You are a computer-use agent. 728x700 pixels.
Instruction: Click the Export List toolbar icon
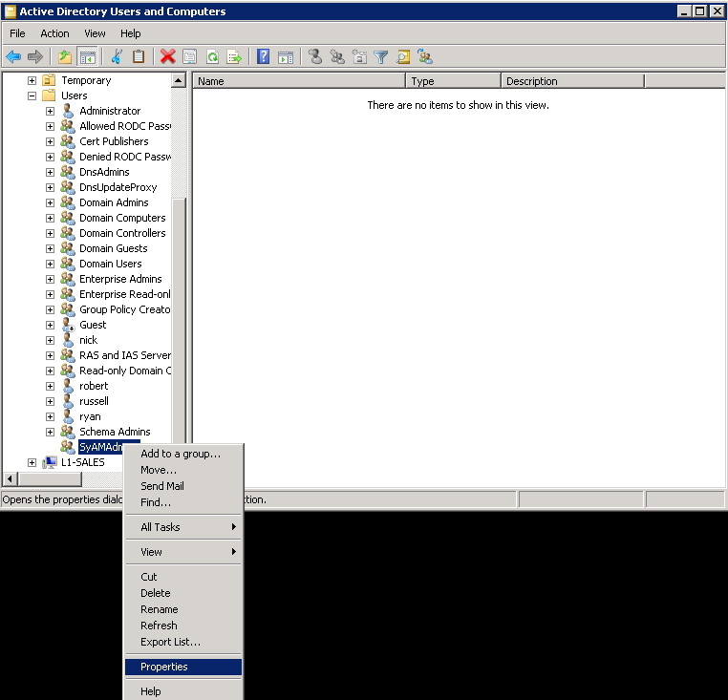click(x=233, y=56)
